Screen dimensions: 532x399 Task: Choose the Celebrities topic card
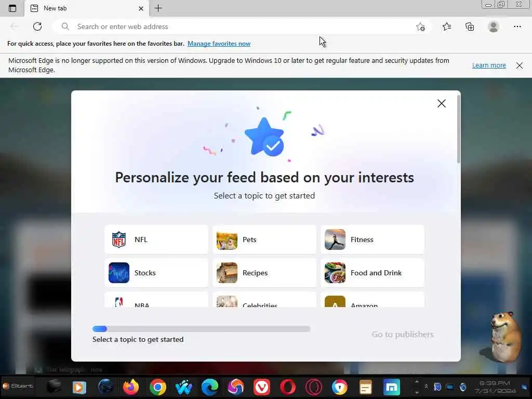point(264,300)
